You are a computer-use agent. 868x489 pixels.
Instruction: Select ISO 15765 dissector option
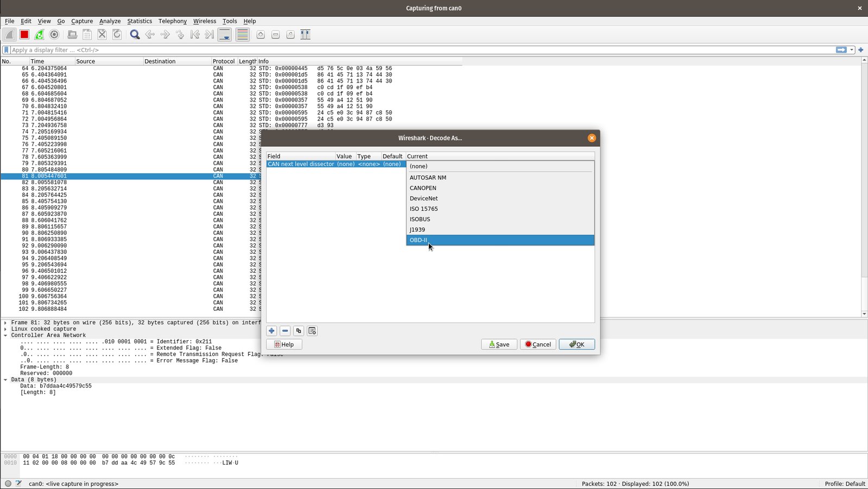[500, 209]
